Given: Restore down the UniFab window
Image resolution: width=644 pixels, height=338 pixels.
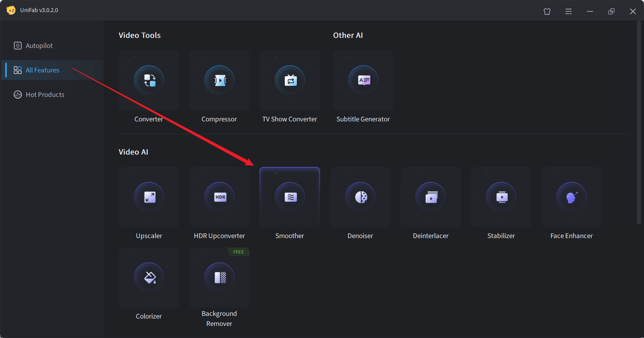Looking at the screenshot, I should click(x=611, y=11).
